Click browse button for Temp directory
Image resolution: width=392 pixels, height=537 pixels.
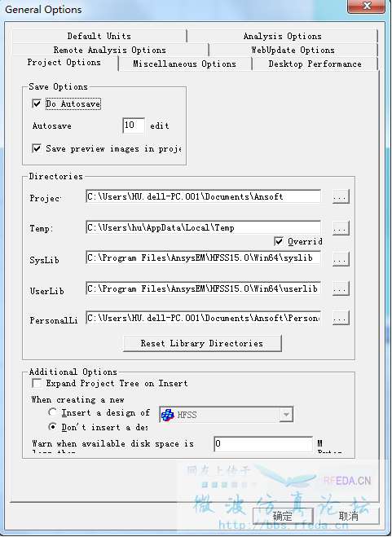[341, 228]
